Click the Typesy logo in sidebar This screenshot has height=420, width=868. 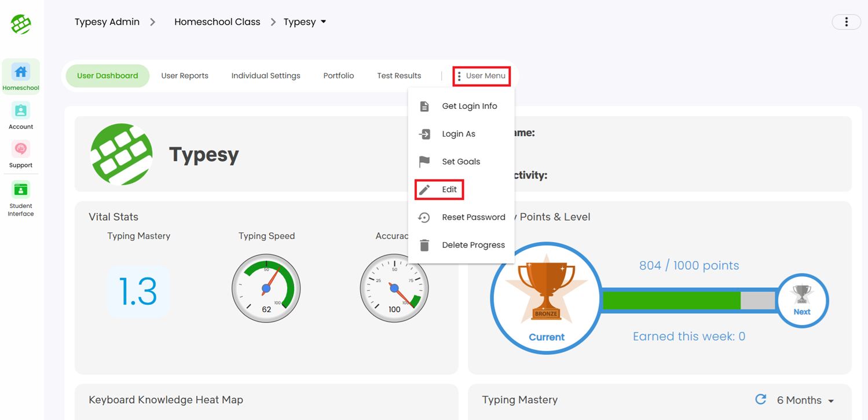[x=21, y=24]
